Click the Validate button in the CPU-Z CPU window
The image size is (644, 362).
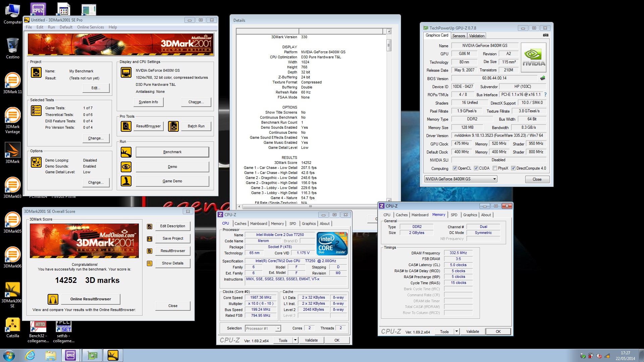point(311,340)
